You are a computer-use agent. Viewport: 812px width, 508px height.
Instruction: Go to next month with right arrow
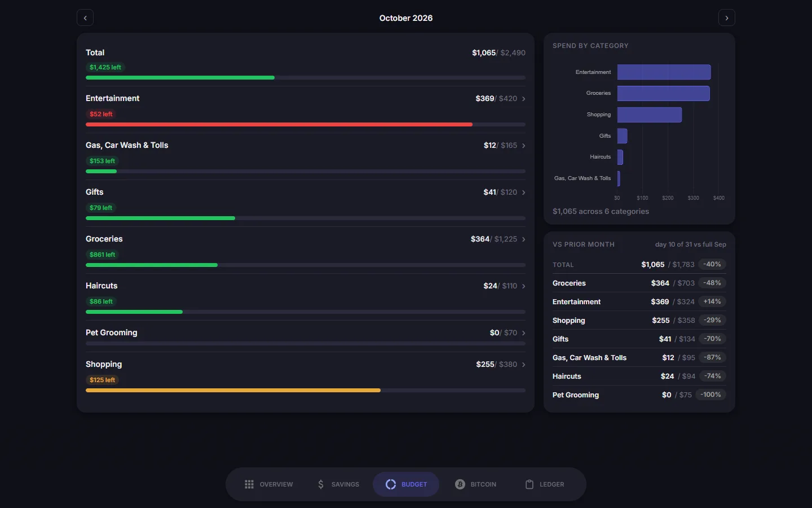(727, 18)
